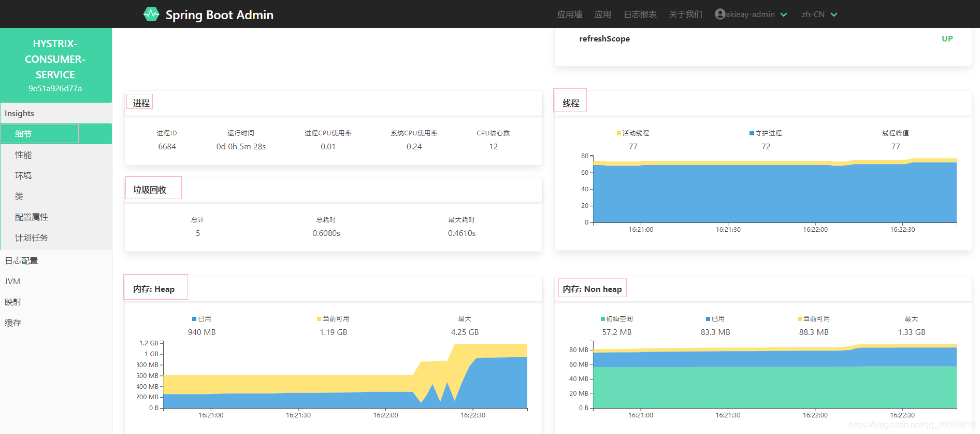Click the yellow 活动线程 legend swatch
Viewport: 980px width, 434px height.
[619, 133]
